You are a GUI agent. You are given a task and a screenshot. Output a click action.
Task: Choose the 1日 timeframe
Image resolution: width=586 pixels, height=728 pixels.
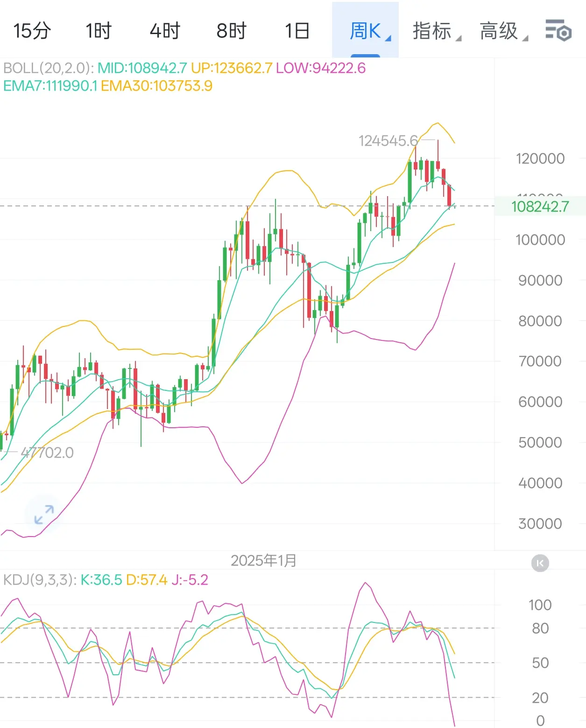(297, 31)
